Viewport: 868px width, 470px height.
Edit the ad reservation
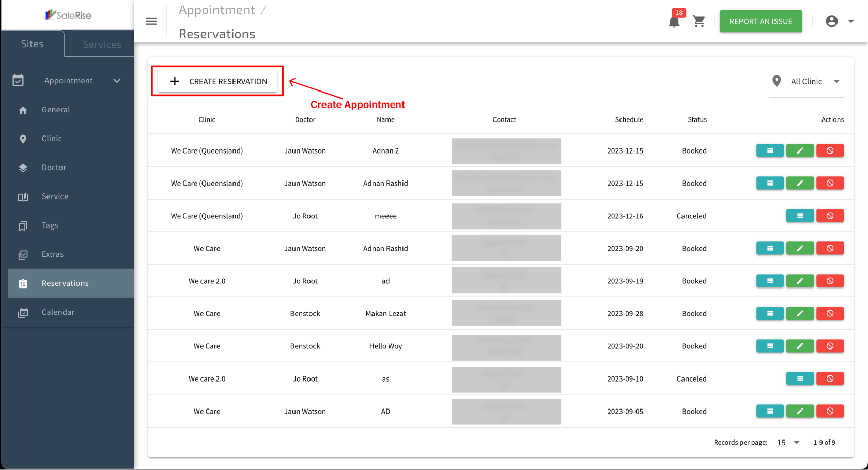800,281
